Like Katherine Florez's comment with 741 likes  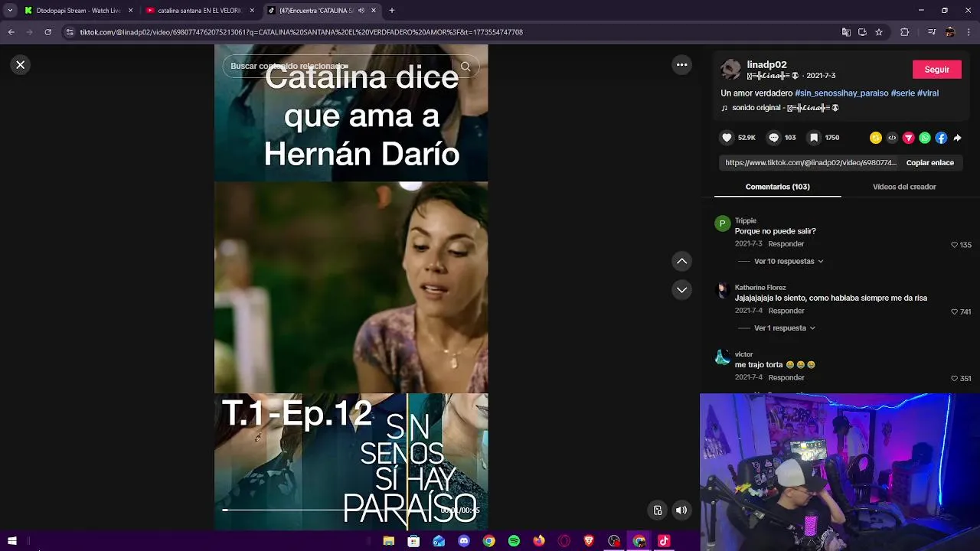[x=955, y=312]
